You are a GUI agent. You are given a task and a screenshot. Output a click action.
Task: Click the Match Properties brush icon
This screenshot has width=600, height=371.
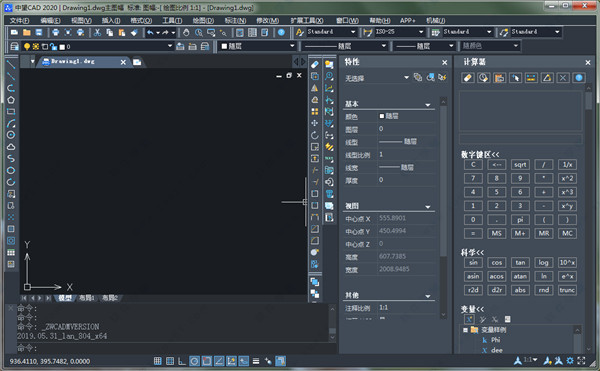coord(134,33)
